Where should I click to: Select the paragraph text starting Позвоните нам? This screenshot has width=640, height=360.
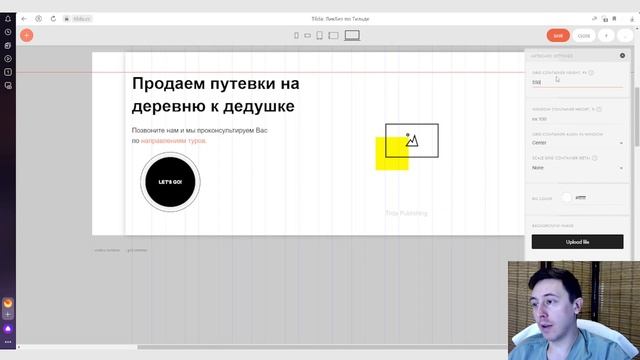200,135
